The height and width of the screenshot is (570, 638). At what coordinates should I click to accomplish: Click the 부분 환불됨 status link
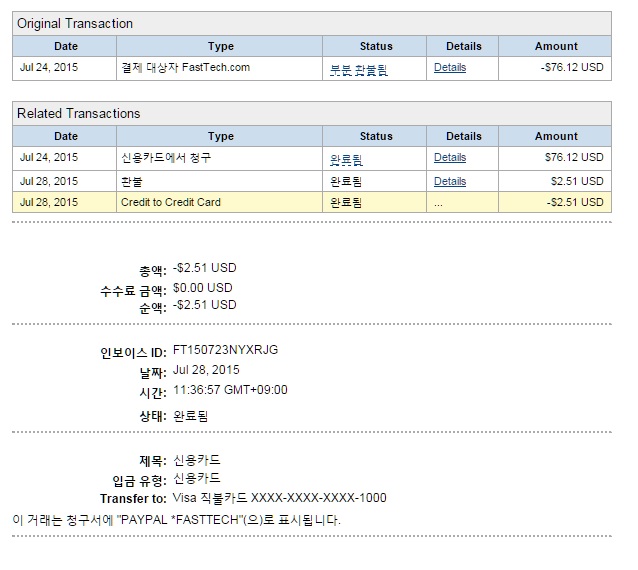(x=358, y=70)
